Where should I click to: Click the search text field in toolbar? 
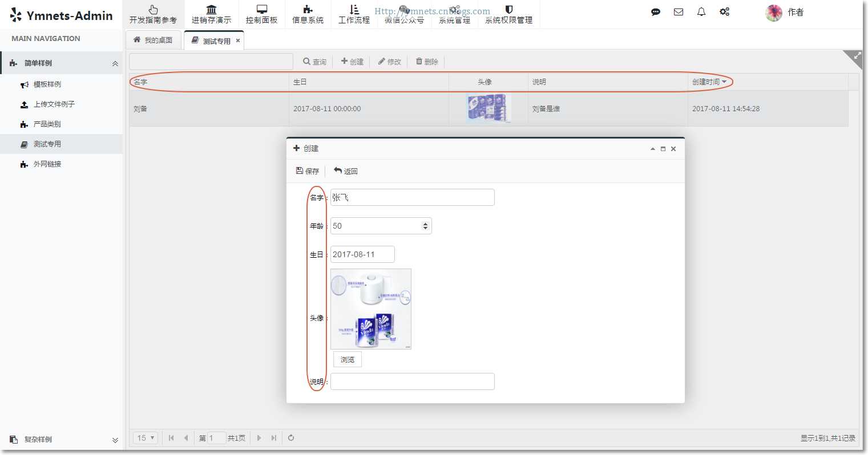pyautogui.click(x=211, y=62)
